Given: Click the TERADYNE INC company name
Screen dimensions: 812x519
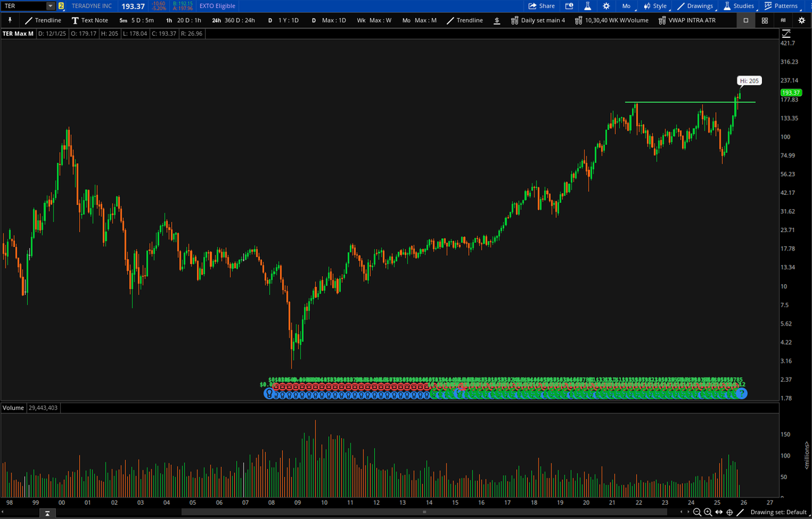Looking at the screenshot, I should point(92,5).
